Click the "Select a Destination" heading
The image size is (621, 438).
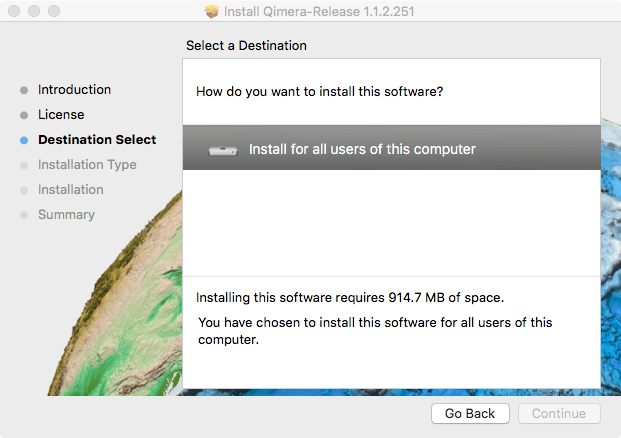pyautogui.click(x=246, y=46)
